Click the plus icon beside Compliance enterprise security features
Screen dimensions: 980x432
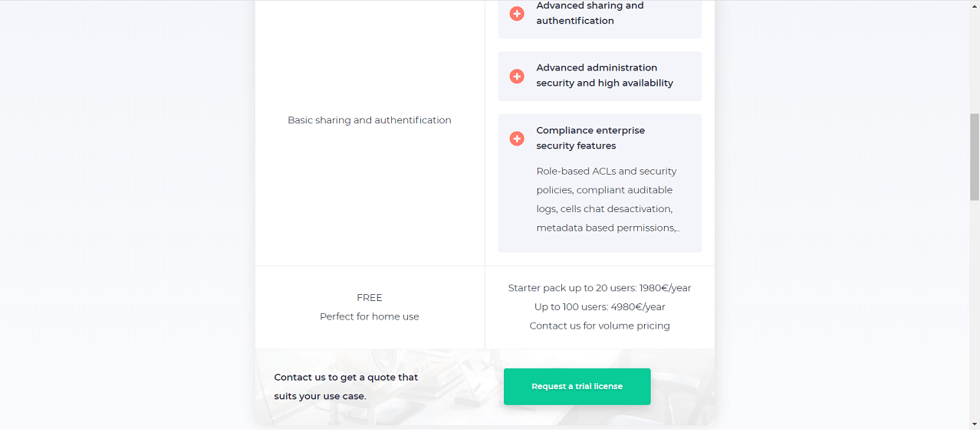tap(517, 139)
